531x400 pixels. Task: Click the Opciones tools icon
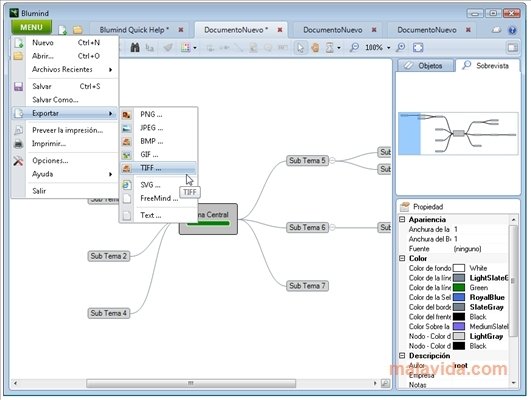pyautogui.click(x=18, y=161)
